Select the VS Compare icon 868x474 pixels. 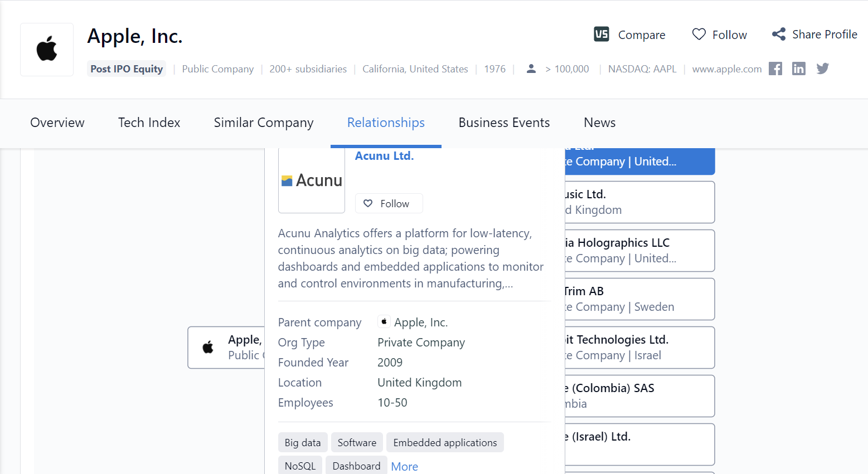click(x=601, y=34)
